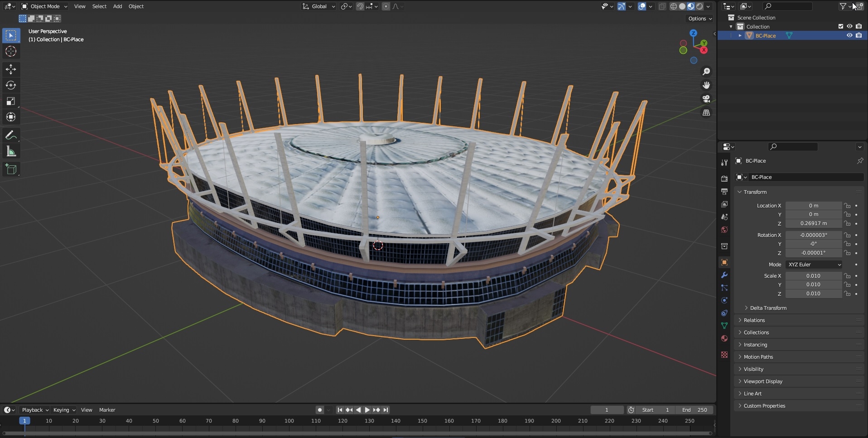Open the Physics properties tab
868x438 pixels.
[x=724, y=300]
